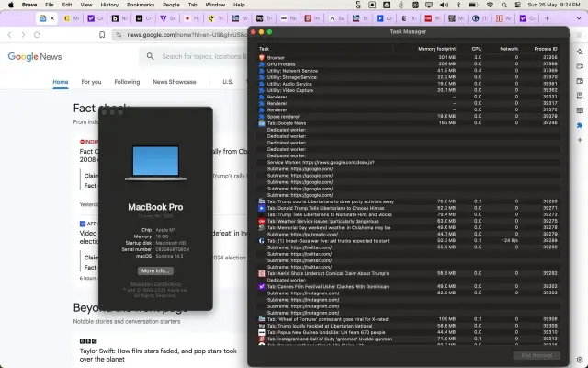Open reading list icon in Brave sidebar

580,110
